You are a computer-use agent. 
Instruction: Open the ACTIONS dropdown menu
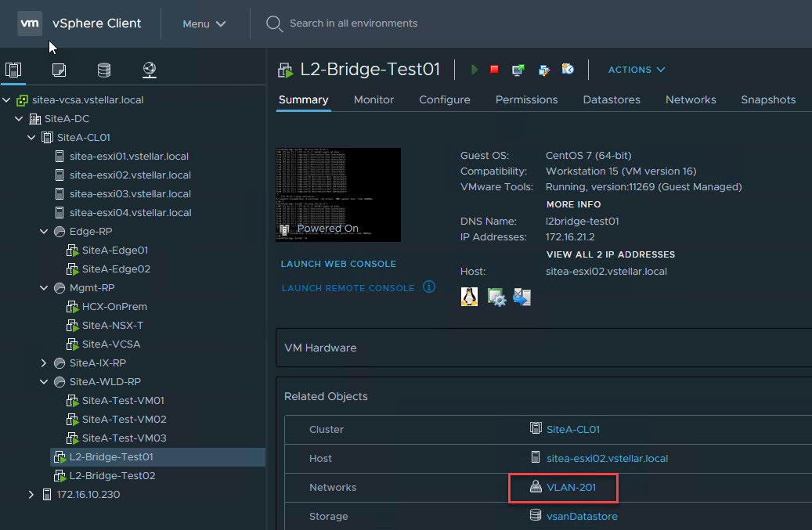pos(636,70)
